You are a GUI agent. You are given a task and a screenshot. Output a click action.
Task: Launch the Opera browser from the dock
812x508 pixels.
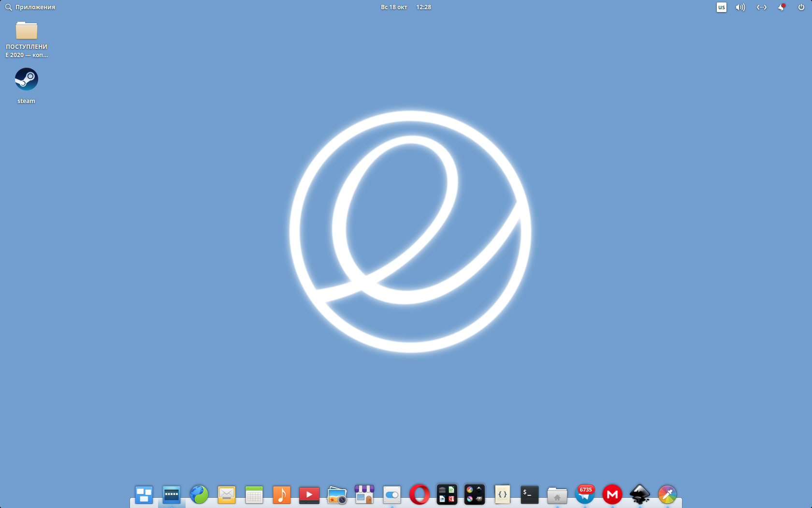click(x=420, y=494)
